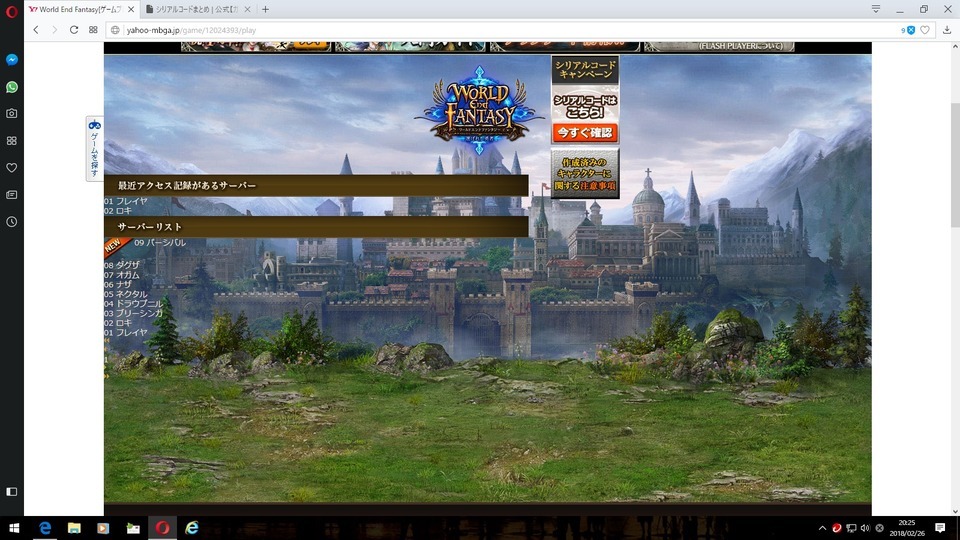Open the volume speaker tray icon
The width and height of the screenshot is (960, 540).
865,528
